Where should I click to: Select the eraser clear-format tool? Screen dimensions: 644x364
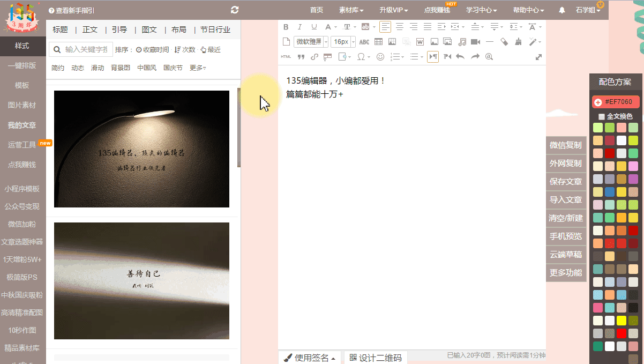tap(504, 42)
